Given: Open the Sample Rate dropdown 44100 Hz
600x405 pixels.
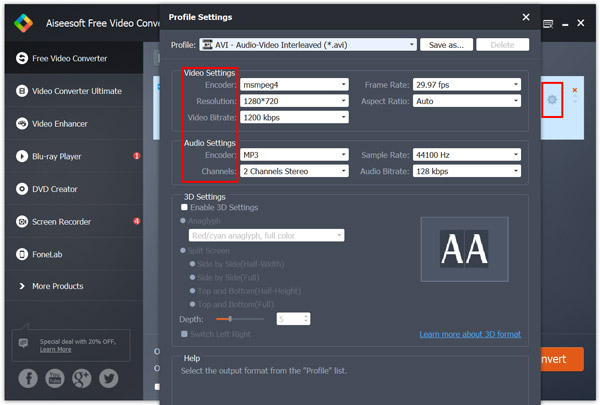Looking at the screenshot, I should click(467, 155).
